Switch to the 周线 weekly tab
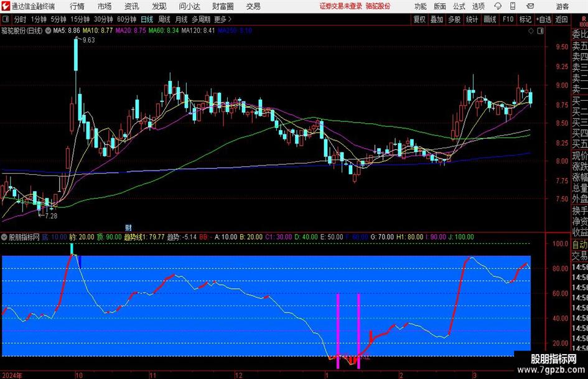588x379 pixels. point(164,19)
